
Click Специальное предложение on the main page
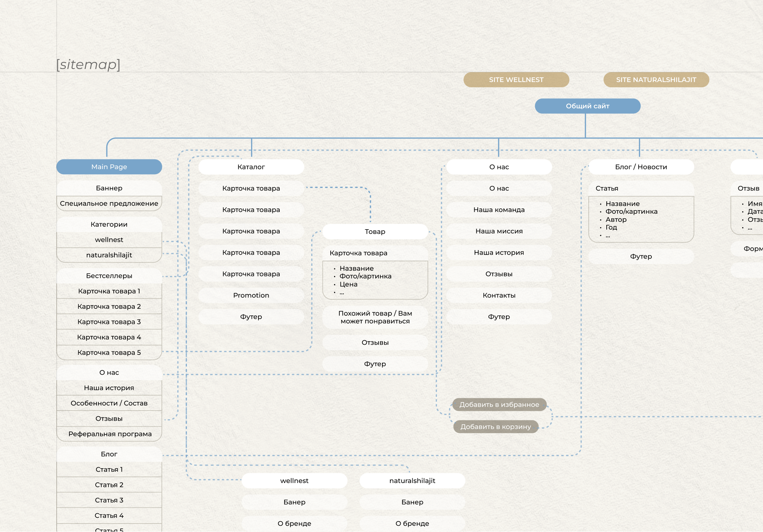tap(109, 204)
